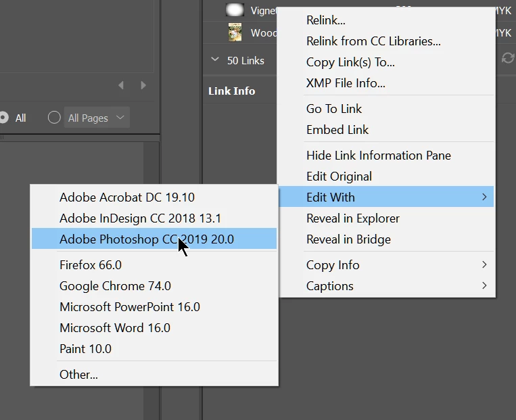Image resolution: width=516 pixels, height=420 pixels.
Task: Choose Copy Link(s) To...
Action: point(386,62)
